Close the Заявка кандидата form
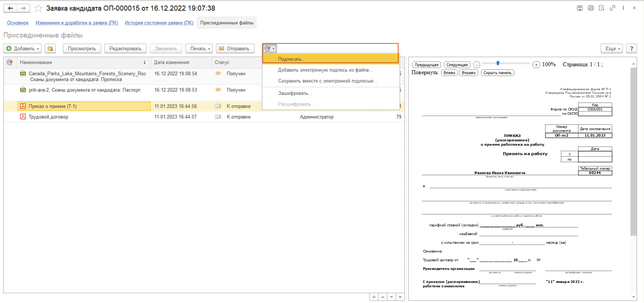The height and width of the screenshot is (303, 644). click(x=634, y=8)
